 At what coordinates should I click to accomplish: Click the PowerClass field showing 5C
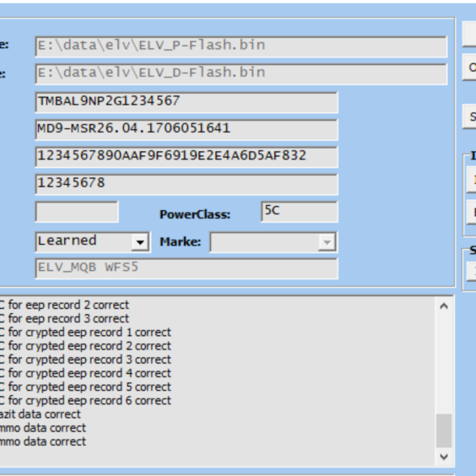300,212
